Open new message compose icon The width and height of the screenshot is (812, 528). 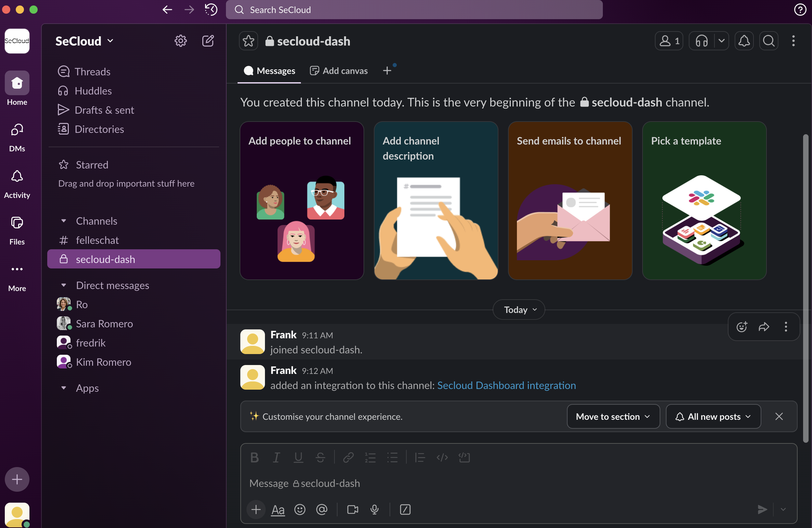[208, 41]
